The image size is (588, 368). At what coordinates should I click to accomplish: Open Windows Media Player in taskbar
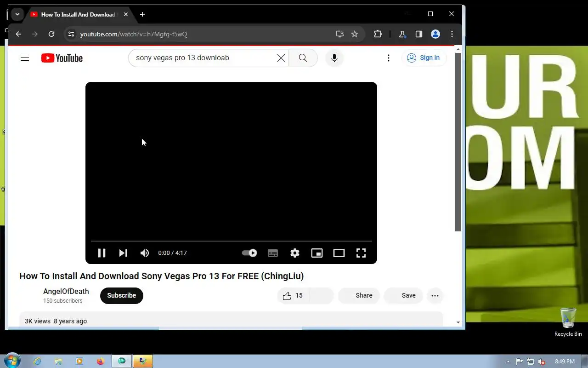pyautogui.click(x=79, y=362)
